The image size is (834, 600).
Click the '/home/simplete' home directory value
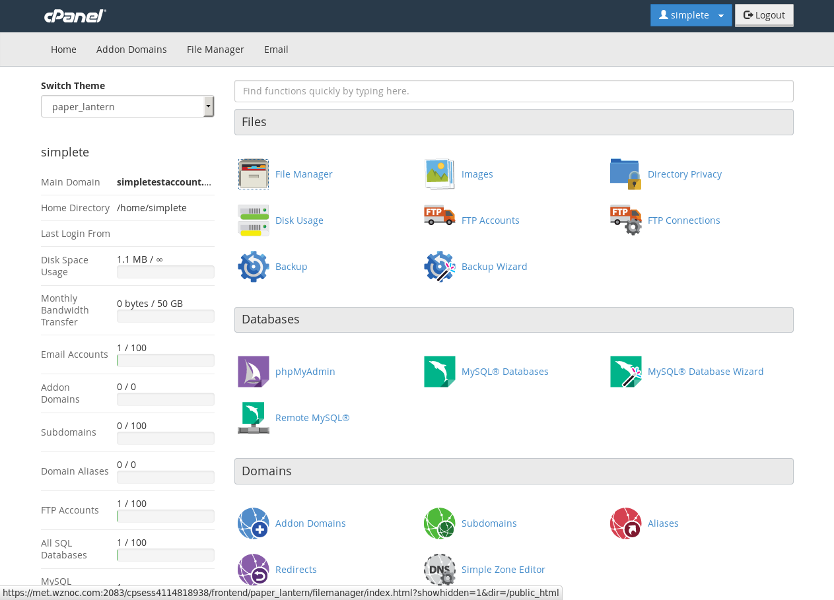click(x=152, y=208)
